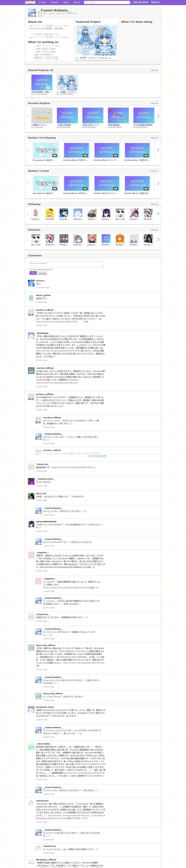Screen dimensions: 186x868
Task: View all in the Followers section
Action: pos(154,230)
